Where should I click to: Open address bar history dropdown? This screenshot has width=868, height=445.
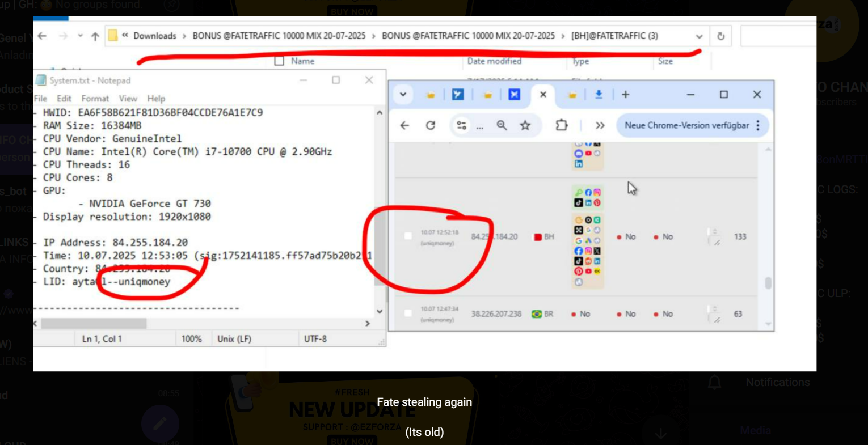click(699, 36)
